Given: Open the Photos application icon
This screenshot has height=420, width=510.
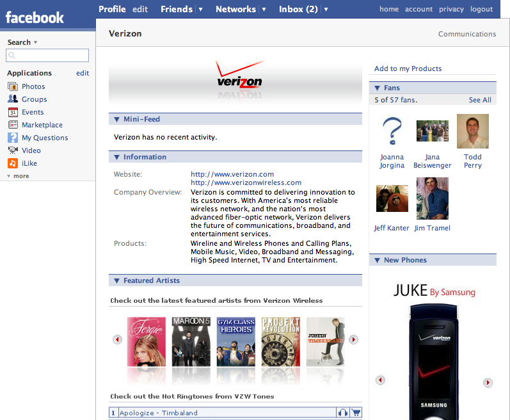Looking at the screenshot, I should 13,86.
